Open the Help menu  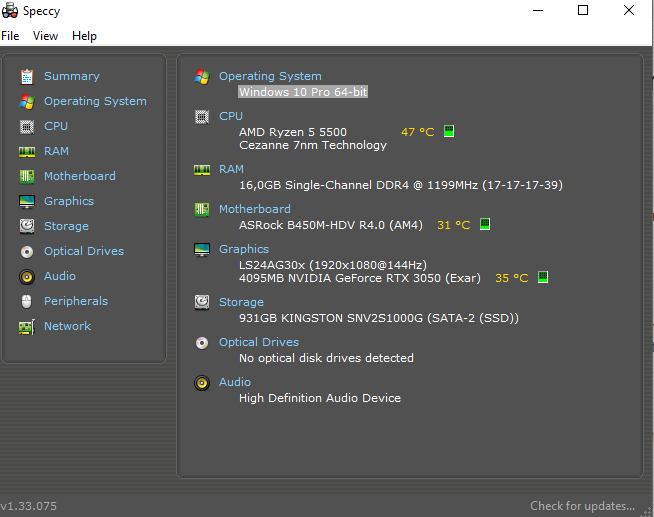(x=84, y=36)
